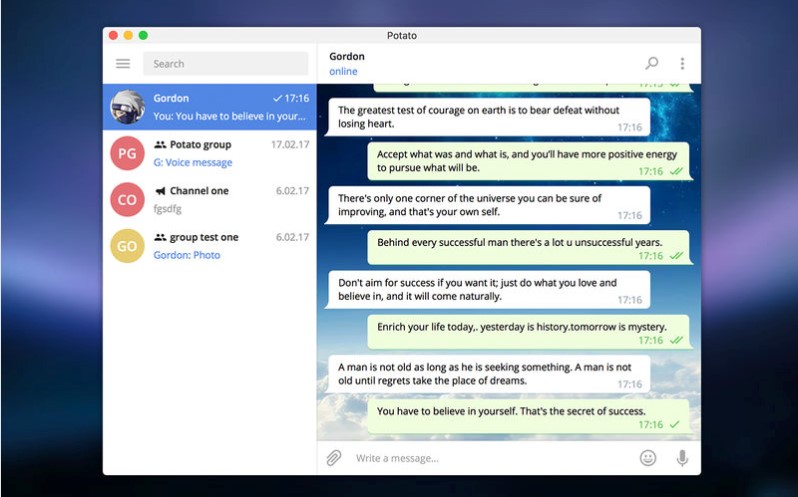Click the PG avatar for Potato group
798x497 pixels.
point(127,153)
